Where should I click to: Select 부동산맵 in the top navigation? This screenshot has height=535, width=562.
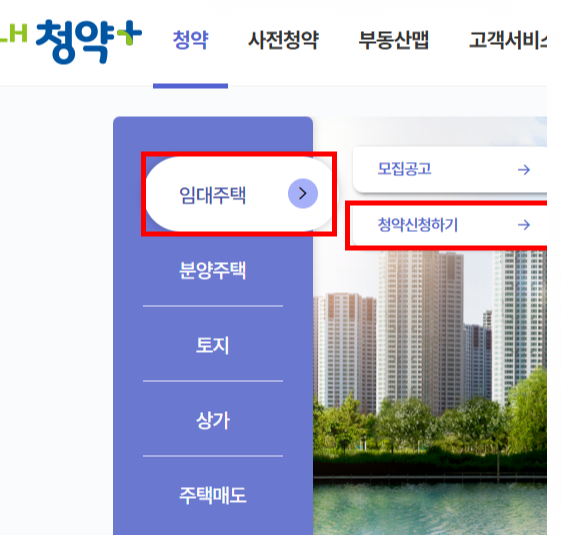pyautogui.click(x=394, y=40)
